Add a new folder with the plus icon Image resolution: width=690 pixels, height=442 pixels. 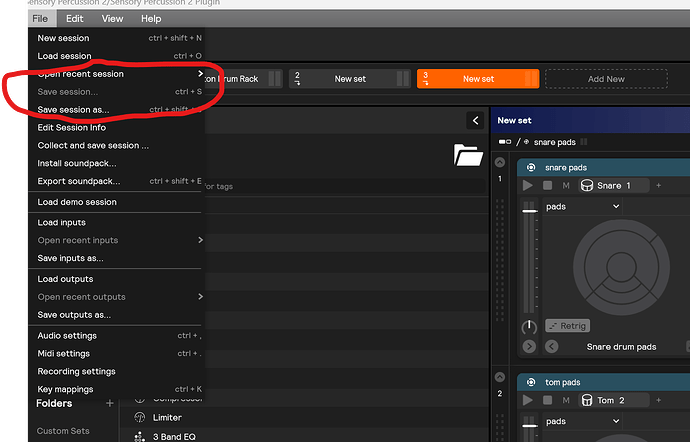click(110, 403)
